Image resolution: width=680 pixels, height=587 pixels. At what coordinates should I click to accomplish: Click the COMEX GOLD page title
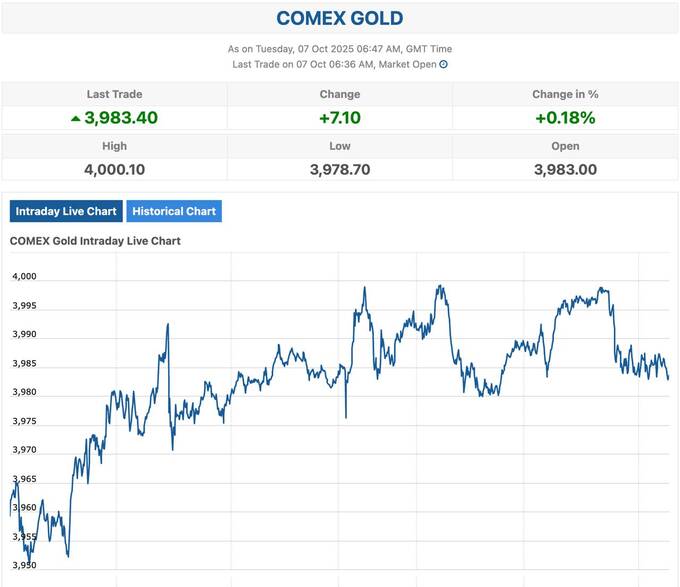click(x=340, y=18)
